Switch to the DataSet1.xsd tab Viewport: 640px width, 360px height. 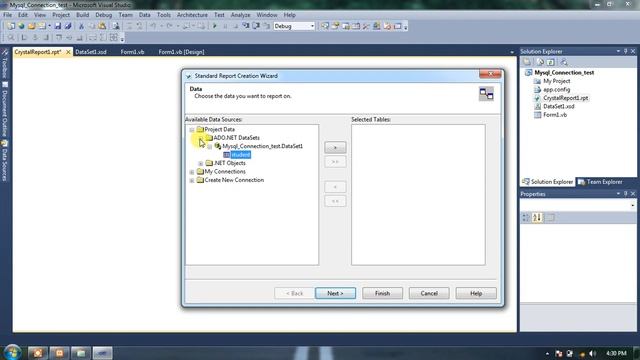(x=91, y=52)
